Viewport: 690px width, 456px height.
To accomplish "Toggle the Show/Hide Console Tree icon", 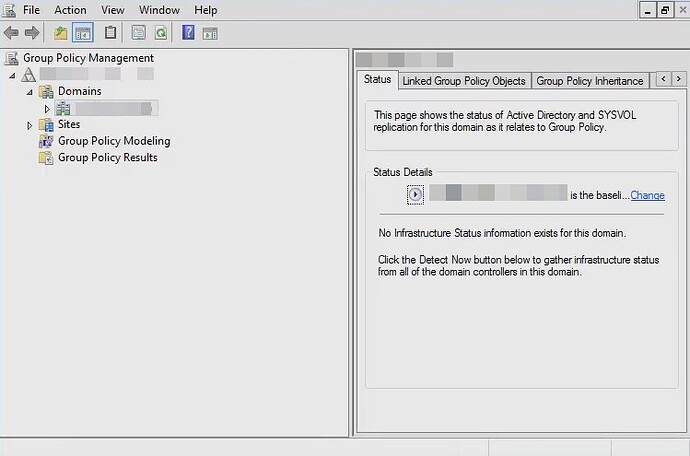I will pos(83,33).
